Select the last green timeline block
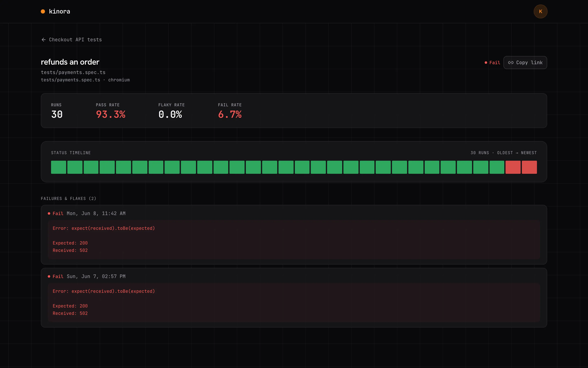This screenshot has width=588, height=368. point(497,167)
